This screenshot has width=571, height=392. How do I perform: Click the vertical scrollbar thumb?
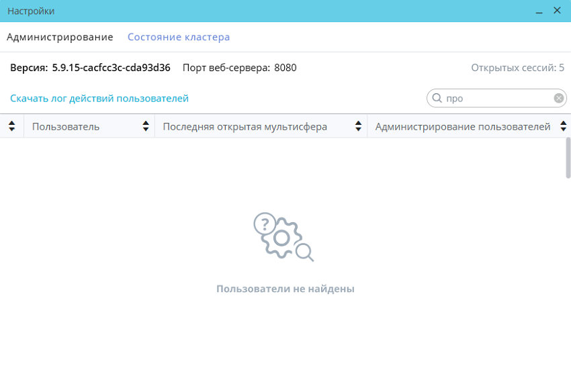568,158
